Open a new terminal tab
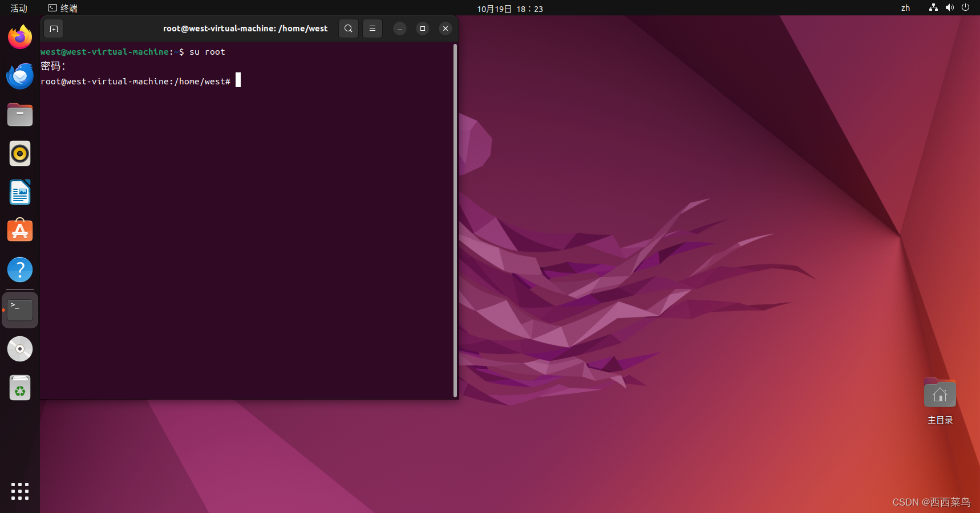The width and height of the screenshot is (980, 513). (x=54, y=28)
